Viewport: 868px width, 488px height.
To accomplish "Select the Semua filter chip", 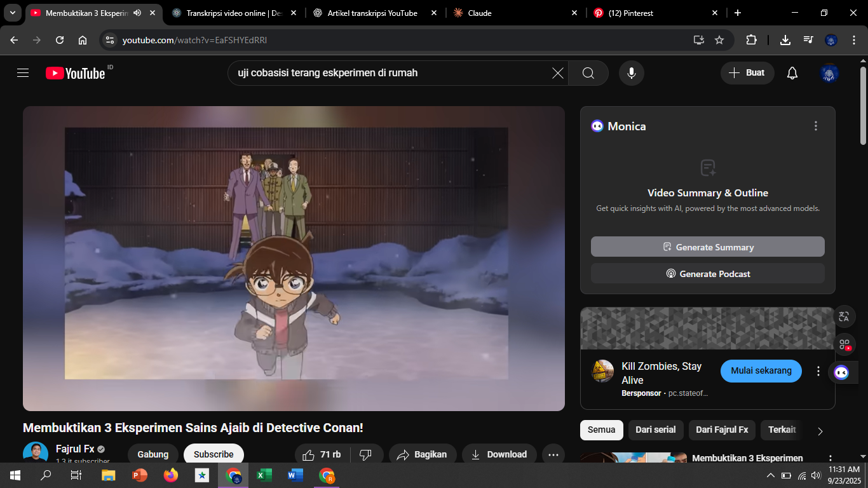I will 601,430.
